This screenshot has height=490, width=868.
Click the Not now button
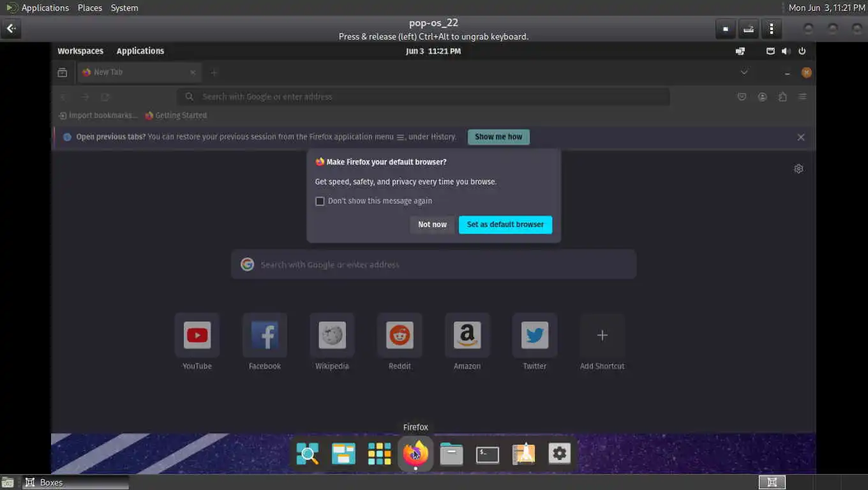click(x=432, y=225)
